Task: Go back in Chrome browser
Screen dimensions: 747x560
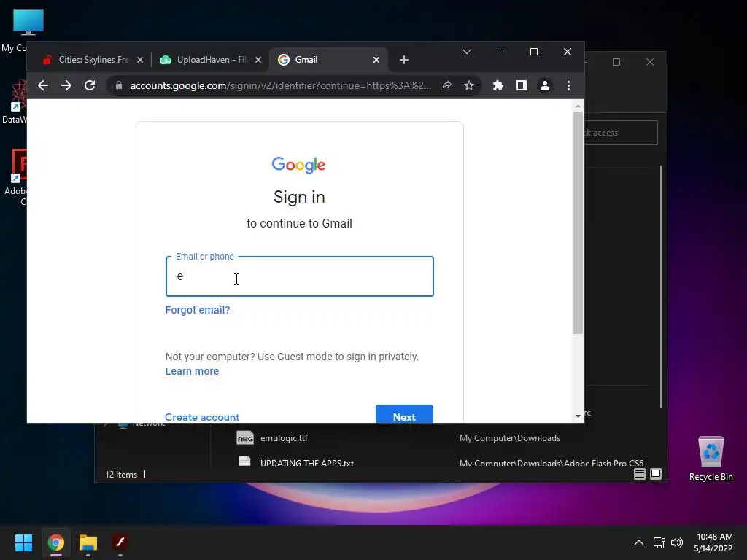Action: coord(43,86)
